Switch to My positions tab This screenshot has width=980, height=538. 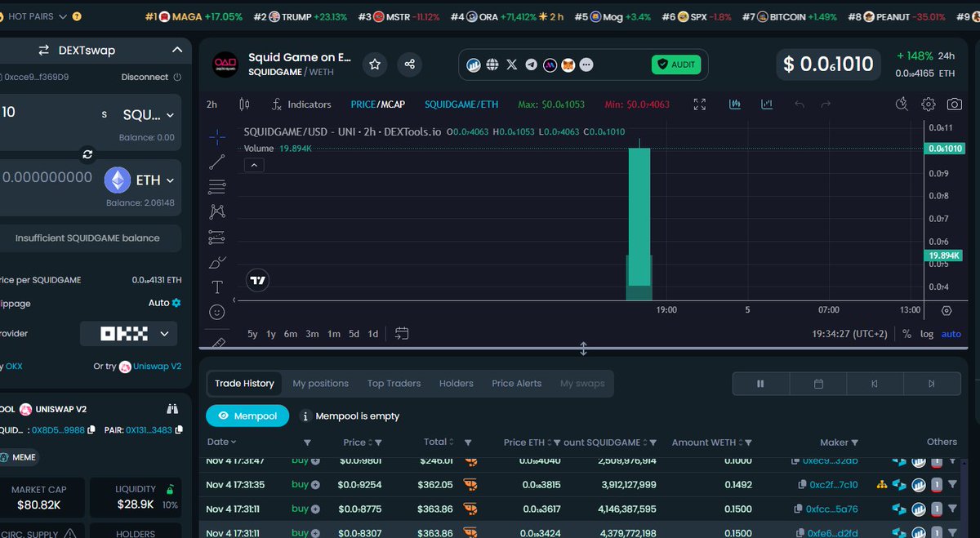point(320,383)
